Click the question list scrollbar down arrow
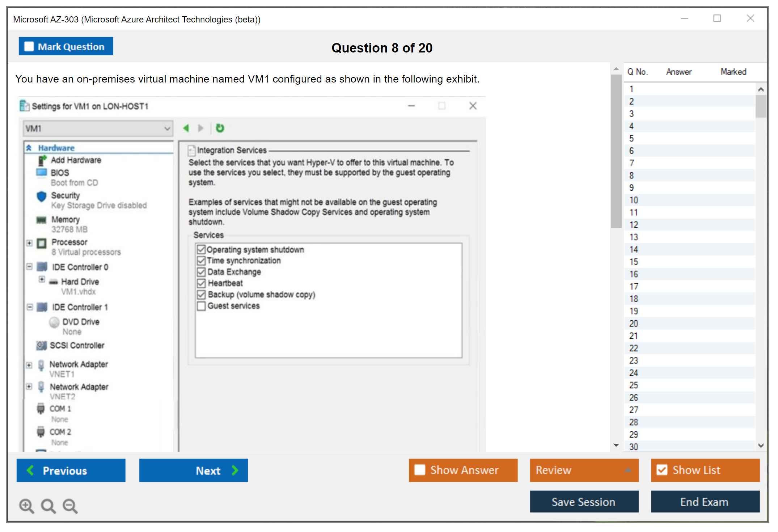 pos(761,446)
